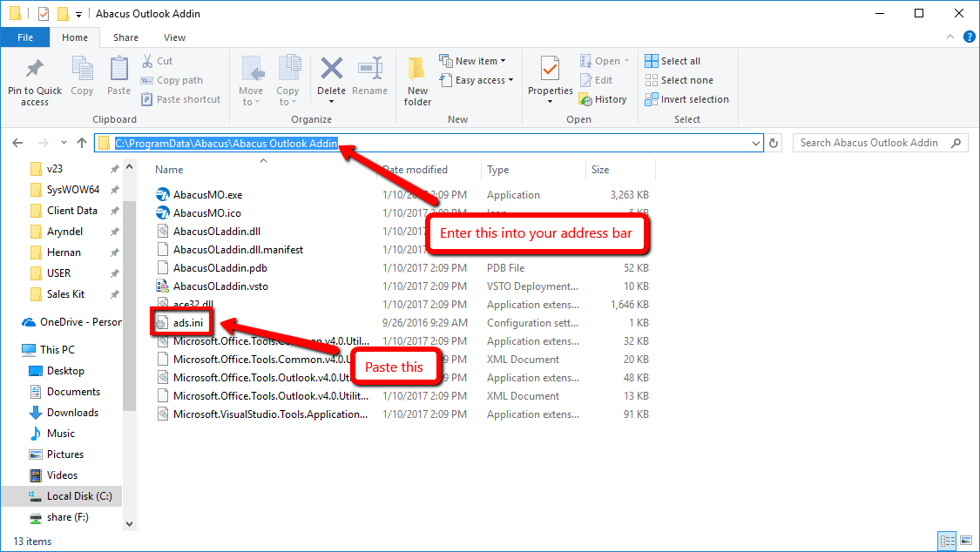Click the address bar refresh icon

[774, 142]
